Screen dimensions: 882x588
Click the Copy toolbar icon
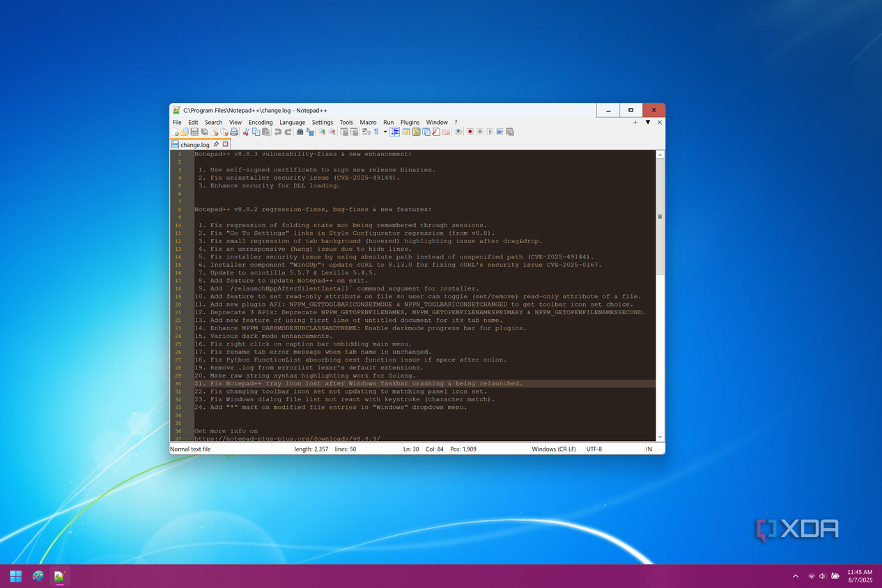[256, 132]
